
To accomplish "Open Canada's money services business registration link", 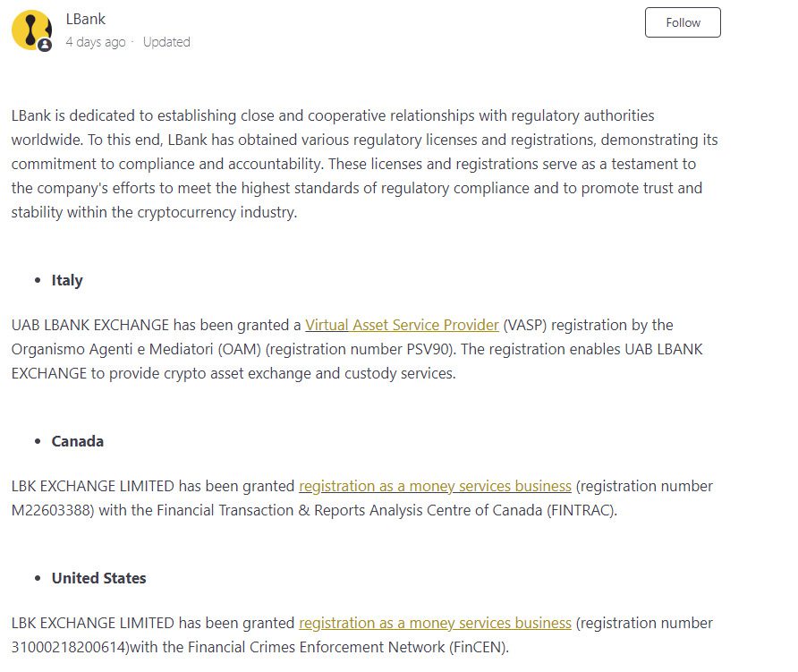I will 435,486.
